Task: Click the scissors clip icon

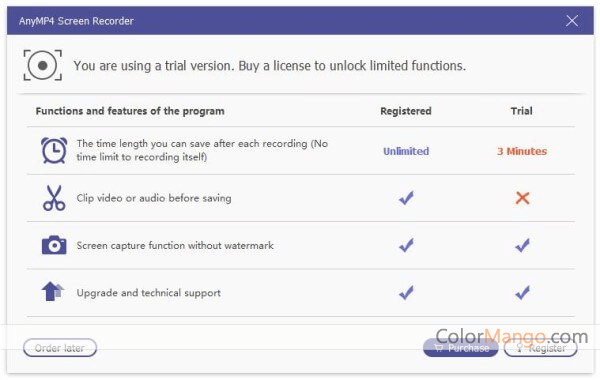Action: click(x=54, y=198)
